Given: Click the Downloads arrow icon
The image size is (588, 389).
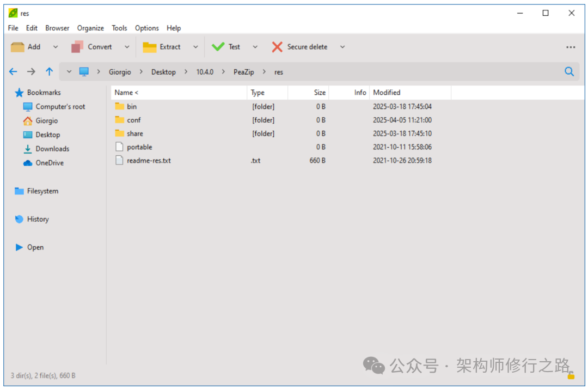Looking at the screenshot, I should coord(28,149).
